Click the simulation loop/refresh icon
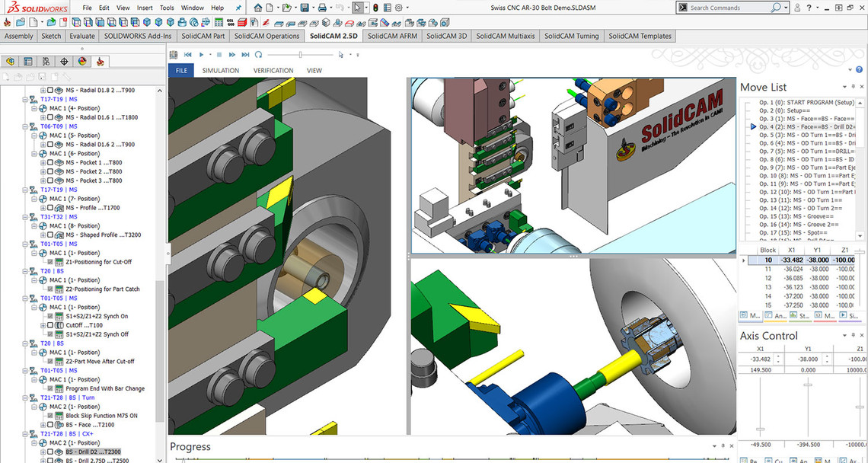868x463 pixels. (x=259, y=55)
